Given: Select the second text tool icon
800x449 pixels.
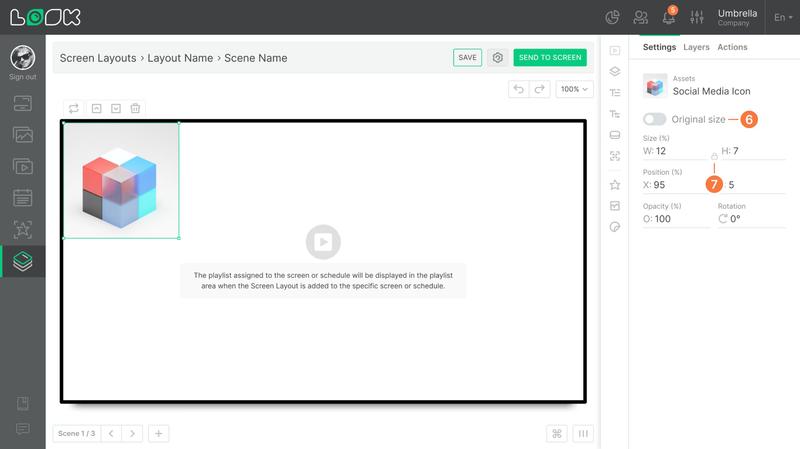Looking at the screenshot, I should pos(615,114).
